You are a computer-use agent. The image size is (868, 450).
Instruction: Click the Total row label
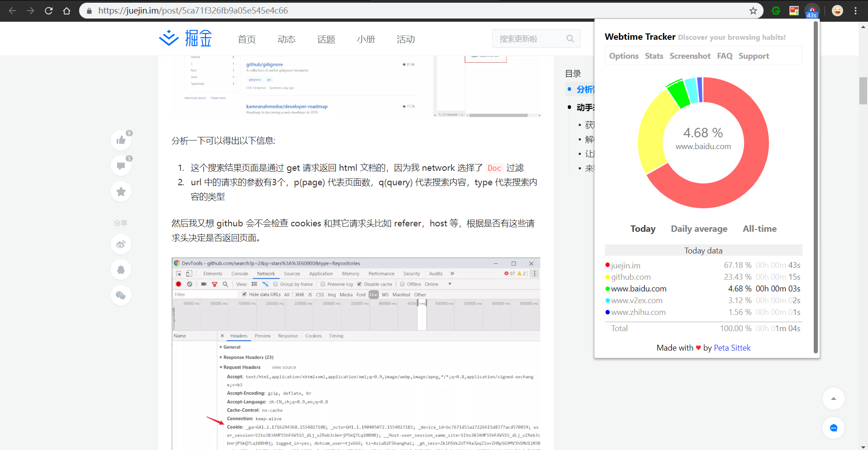pos(619,328)
